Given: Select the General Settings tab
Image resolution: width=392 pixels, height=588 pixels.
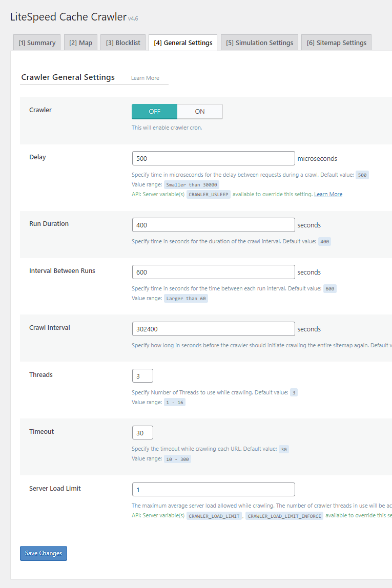Looking at the screenshot, I should (183, 43).
